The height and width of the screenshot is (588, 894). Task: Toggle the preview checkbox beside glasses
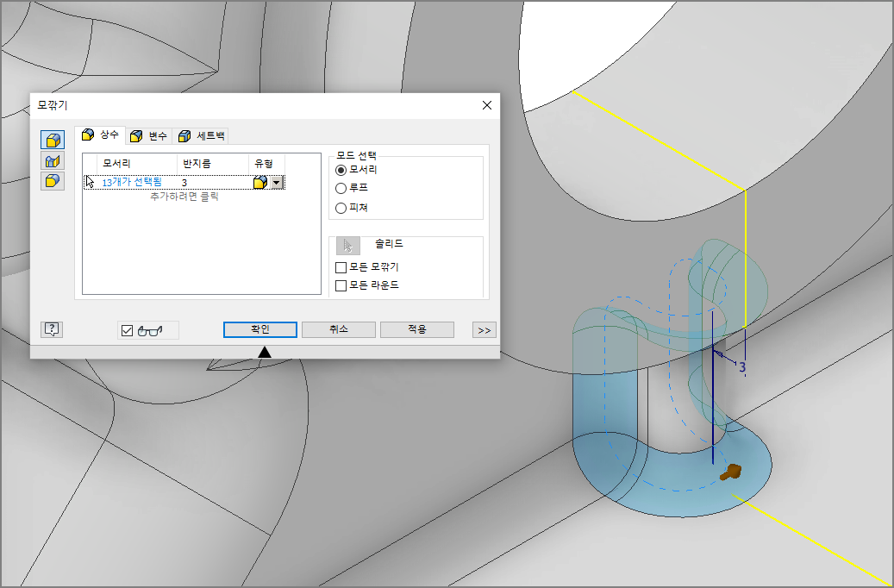point(127,330)
